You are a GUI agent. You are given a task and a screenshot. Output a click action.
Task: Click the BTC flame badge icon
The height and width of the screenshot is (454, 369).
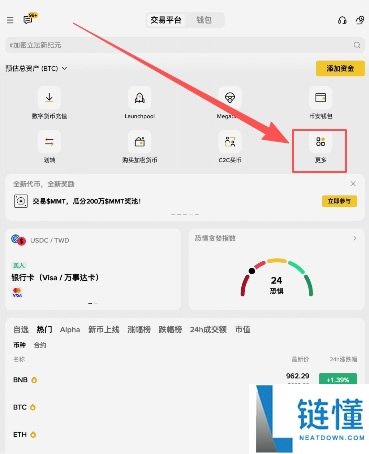click(33, 407)
